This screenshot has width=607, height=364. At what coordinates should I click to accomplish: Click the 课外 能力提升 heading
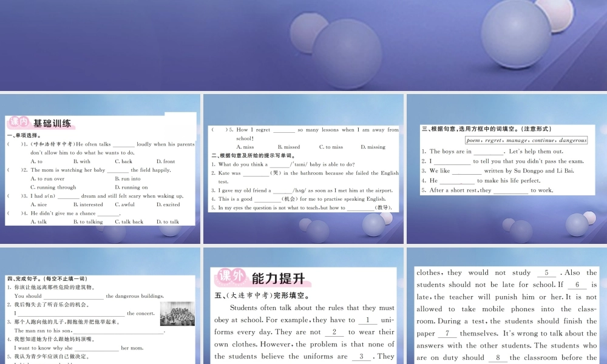[x=262, y=278]
